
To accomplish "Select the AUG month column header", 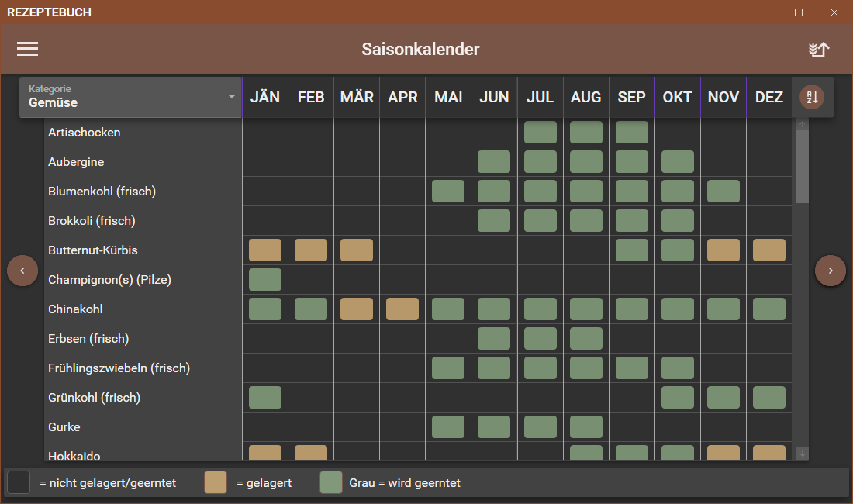I will pos(586,98).
